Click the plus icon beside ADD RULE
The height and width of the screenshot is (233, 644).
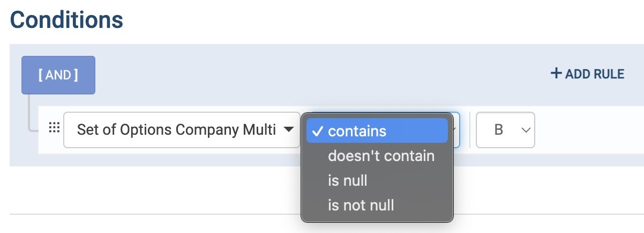pyautogui.click(x=556, y=74)
